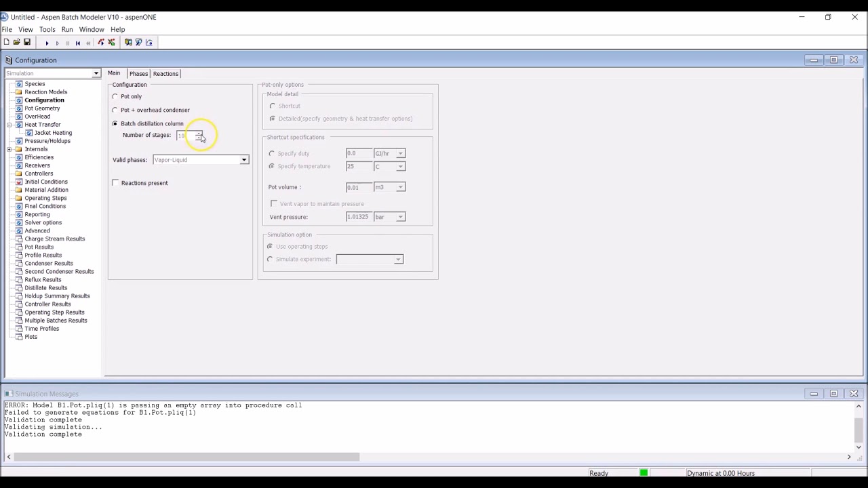Image resolution: width=868 pixels, height=488 pixels.
Task: Click the Vent pressure value field
Action: pyautogui.click(x=359, y=217)
